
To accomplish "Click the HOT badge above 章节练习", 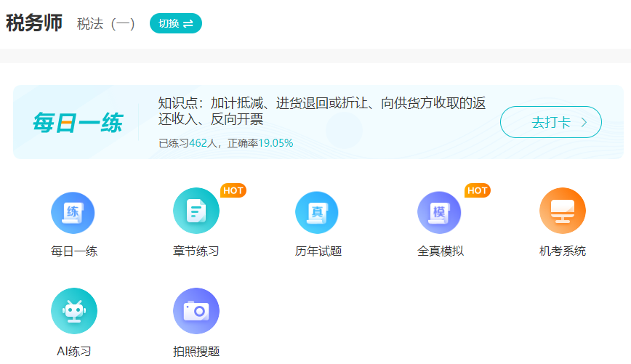I will tap(233, 190).
